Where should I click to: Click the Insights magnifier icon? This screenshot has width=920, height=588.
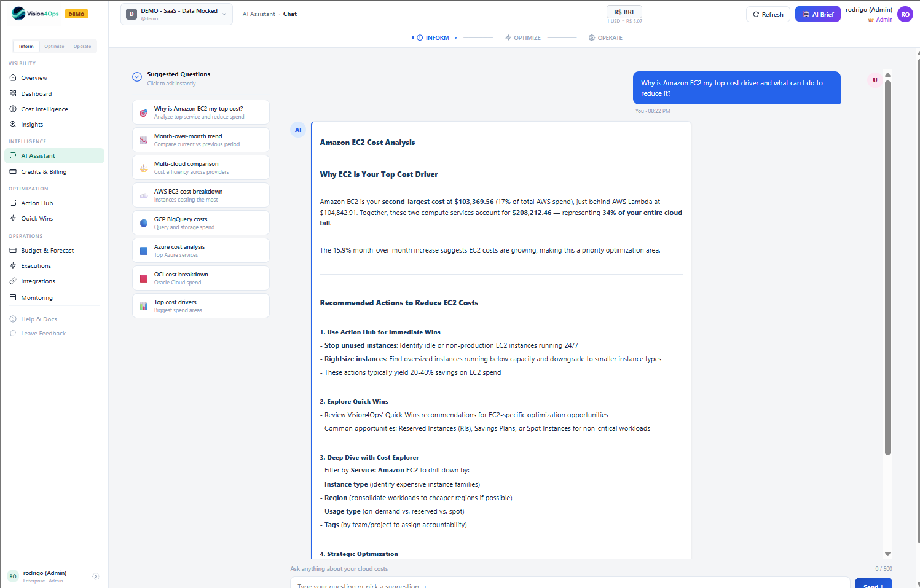(13, 124)
